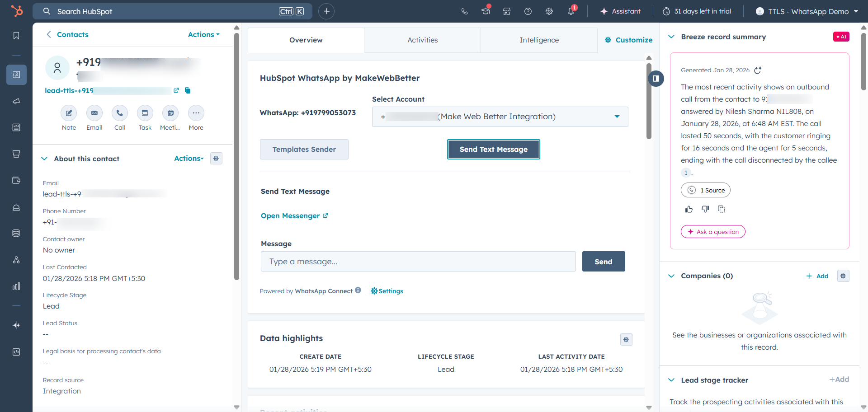Open the Select Account dropdown

(500, 117)
